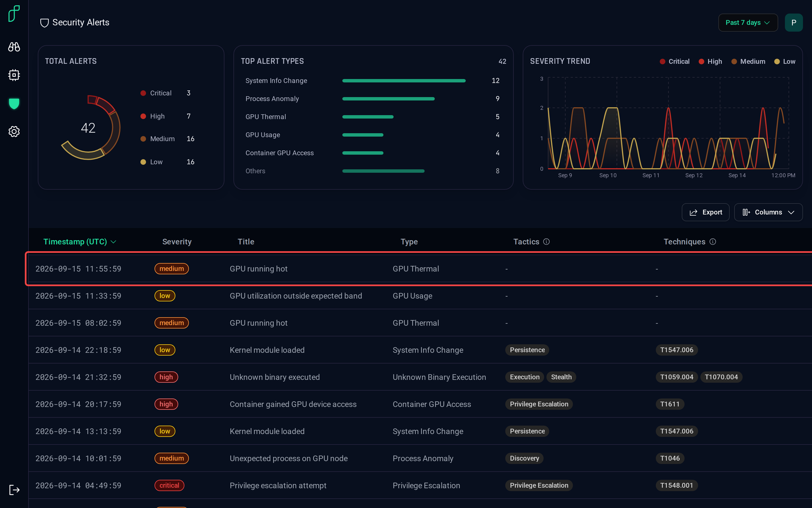Click the columns plus icon
This screenshot has height=508, width=812.
coord(746,212)
